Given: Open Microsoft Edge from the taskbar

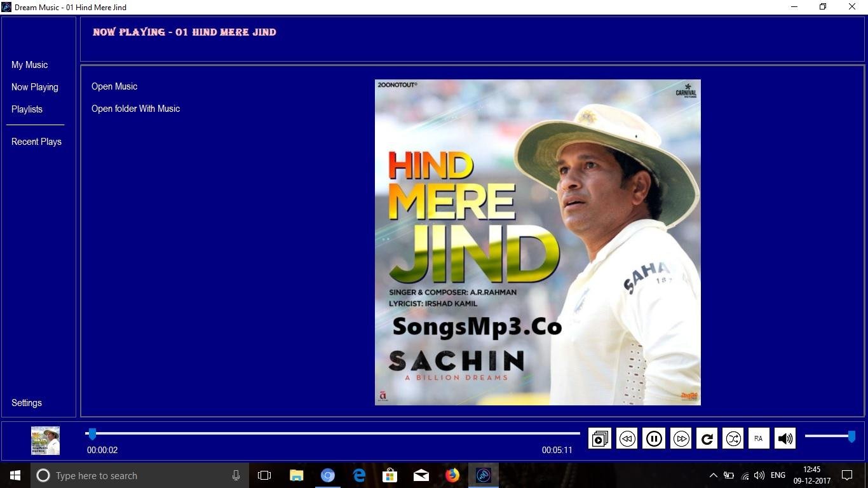Looking at the screenshot, I should point(359,475).
